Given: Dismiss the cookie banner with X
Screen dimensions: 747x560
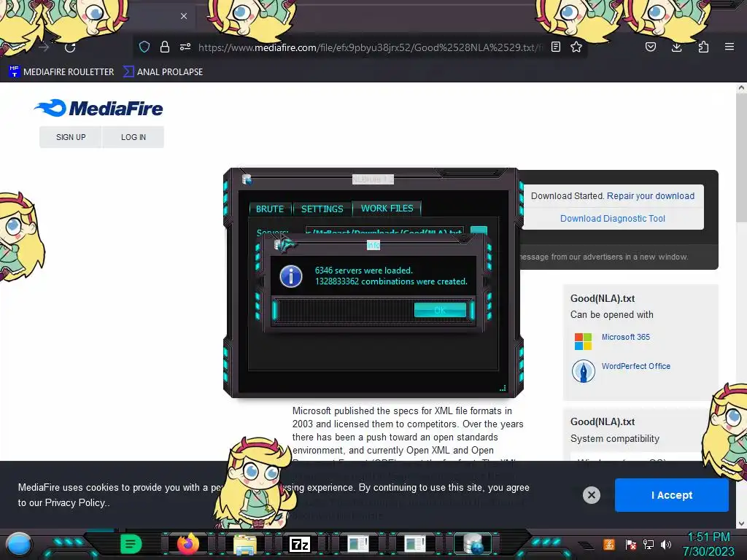Looking at the screenshot, I should (591, 495).
